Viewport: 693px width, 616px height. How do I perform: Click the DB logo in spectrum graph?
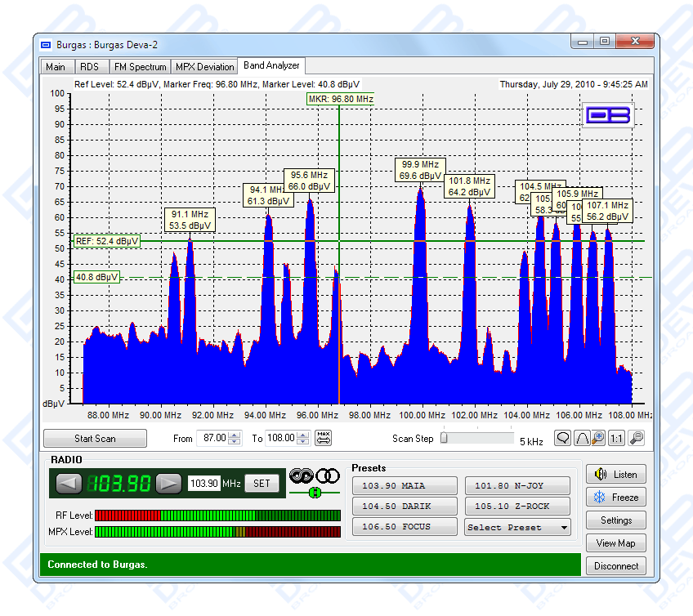pos(609,115)
